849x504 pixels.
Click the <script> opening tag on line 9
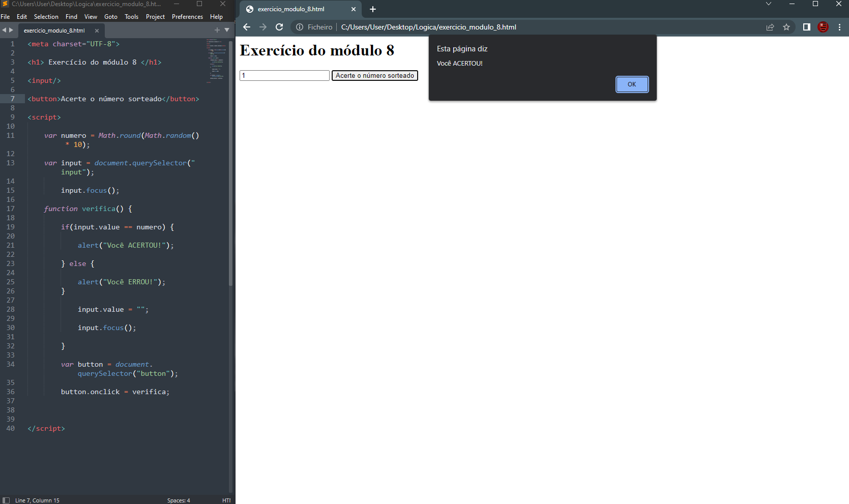coord(44,117)
